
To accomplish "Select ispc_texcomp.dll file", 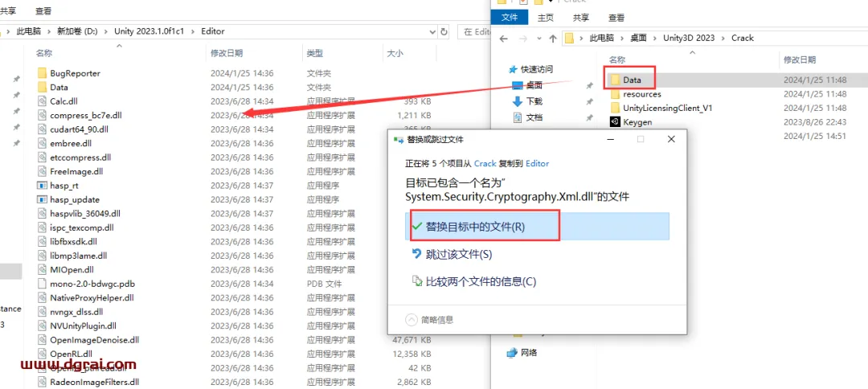I will (82, 227).
